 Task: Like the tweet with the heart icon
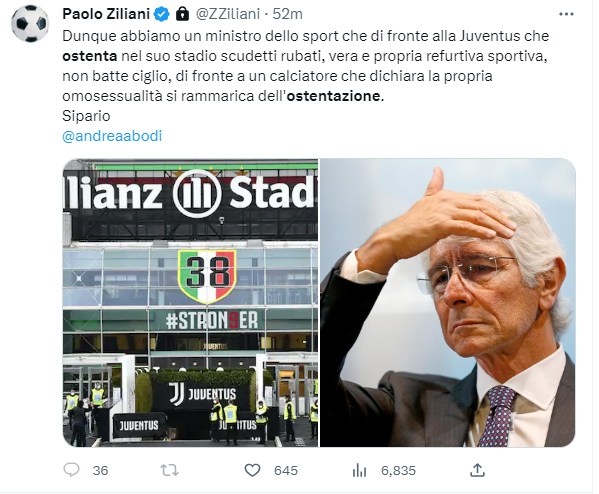[x=252, y=470]
